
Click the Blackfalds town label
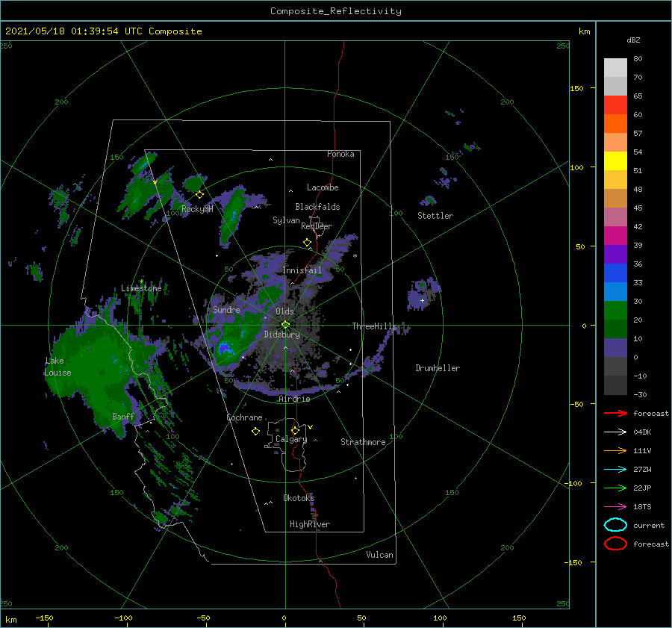317,207
